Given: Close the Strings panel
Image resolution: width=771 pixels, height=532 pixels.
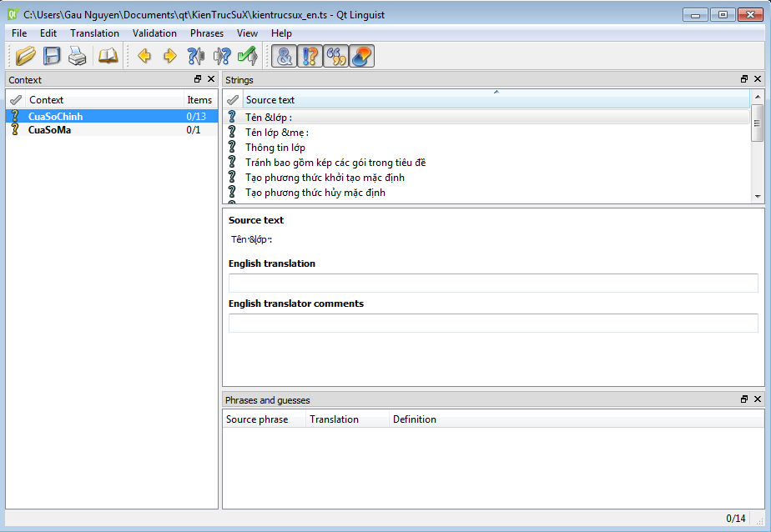Looking at the screenshot, I should tap(758, 79).
